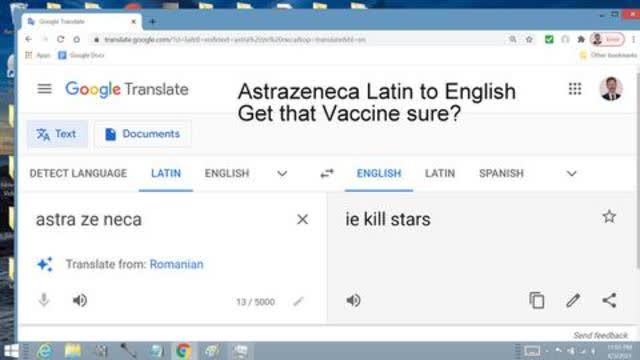Save translation with the star icon
Screen dimensions: 640x360
[609, 217]
